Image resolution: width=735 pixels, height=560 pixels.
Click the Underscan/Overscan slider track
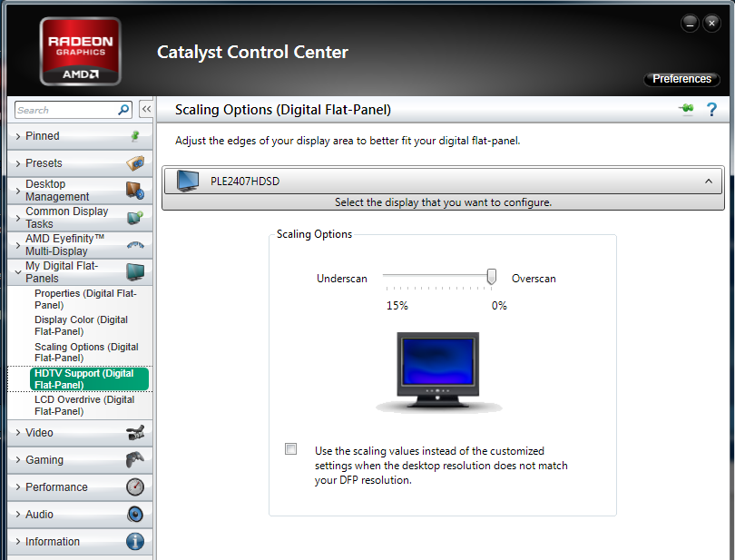(436, 276)
